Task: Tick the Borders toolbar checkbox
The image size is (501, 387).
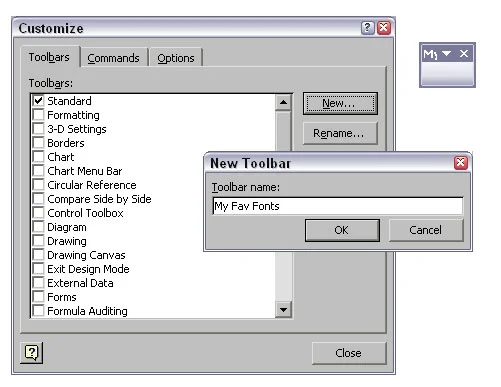Action: pyautogui.click(x=39, y=143)
